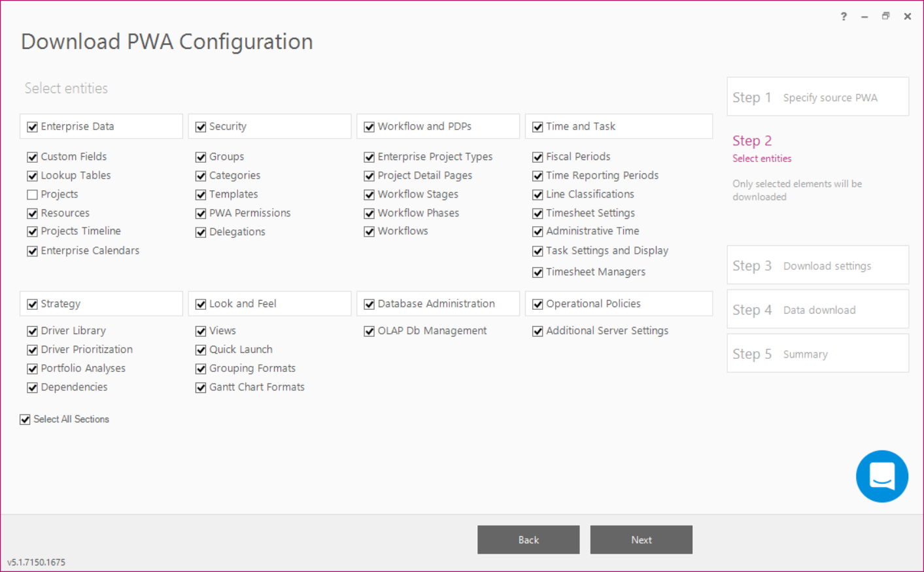
Task: Uncheck OLAP Db Management
Action: tap(369, 331)
